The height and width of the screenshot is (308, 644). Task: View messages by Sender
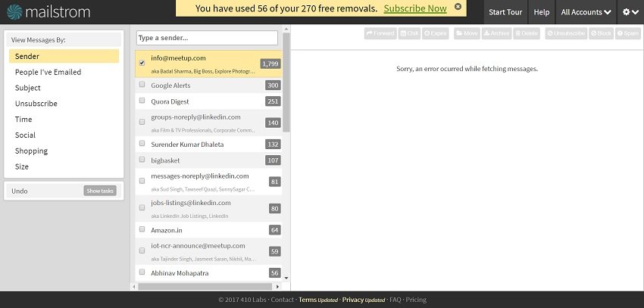[x=64, y=56]
